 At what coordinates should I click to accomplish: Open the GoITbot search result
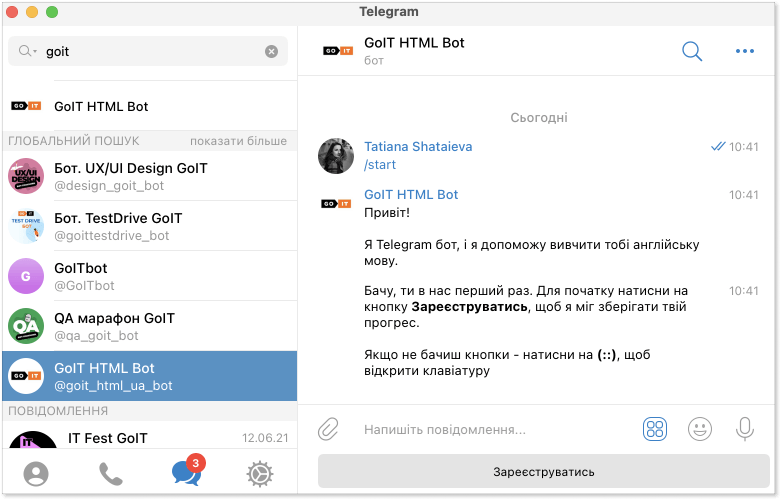tap(149, 276)
